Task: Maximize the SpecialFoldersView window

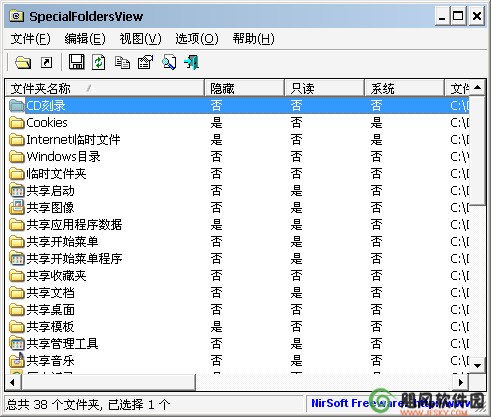Action: (x=458, y=16)
